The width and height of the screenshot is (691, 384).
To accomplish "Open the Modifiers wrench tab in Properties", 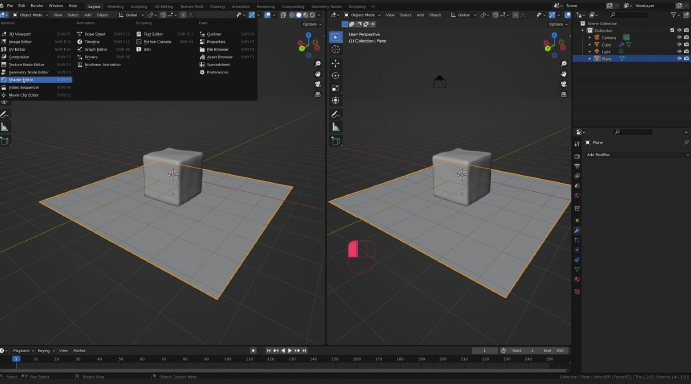I will [x=577, y=231].
